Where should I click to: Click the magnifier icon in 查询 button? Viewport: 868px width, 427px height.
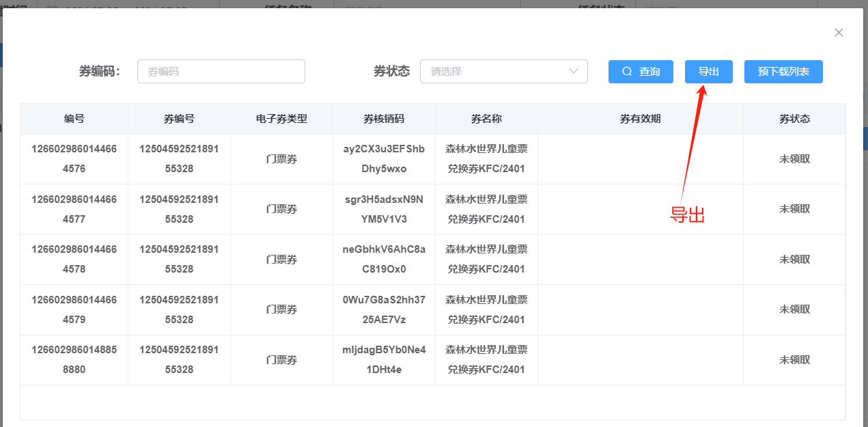(626, 72)
